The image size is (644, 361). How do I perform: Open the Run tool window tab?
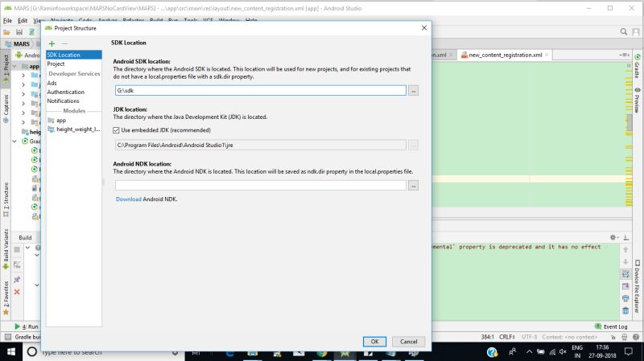click(27, 326)
